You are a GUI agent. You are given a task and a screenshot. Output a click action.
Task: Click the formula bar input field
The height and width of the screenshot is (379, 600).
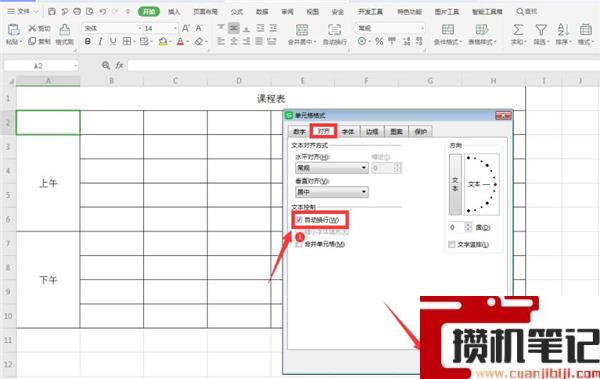[x=364, y=65]
